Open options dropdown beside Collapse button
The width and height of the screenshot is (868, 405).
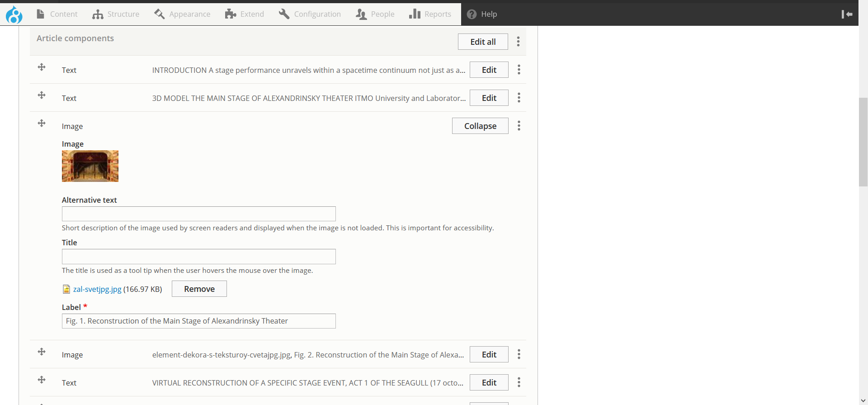point(519,126)
